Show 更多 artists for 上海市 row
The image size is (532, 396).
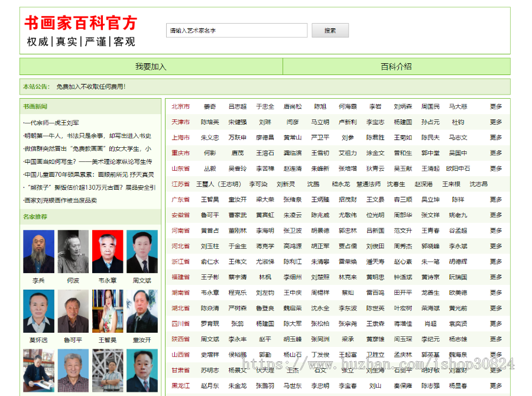click(496, 138)
